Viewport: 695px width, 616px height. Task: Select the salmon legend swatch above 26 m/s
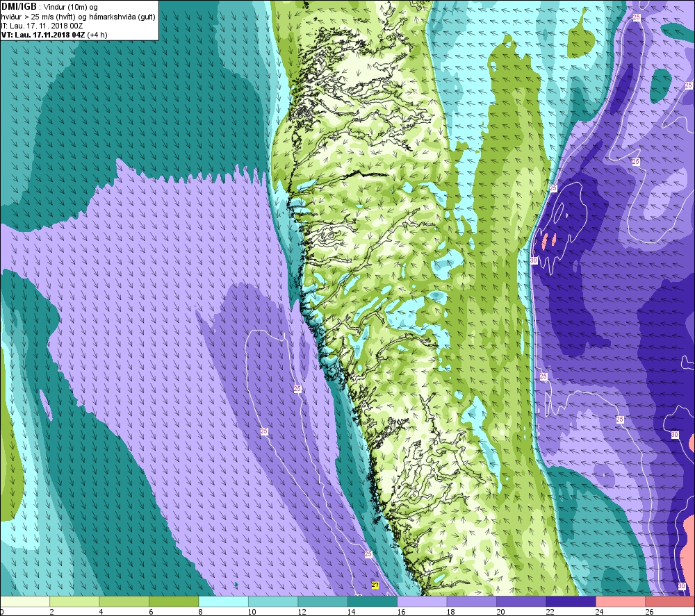[670, 601]
